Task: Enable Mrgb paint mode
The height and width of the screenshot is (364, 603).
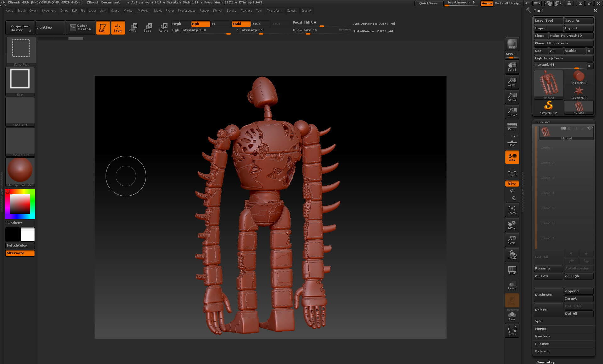Action: point(181,24)
